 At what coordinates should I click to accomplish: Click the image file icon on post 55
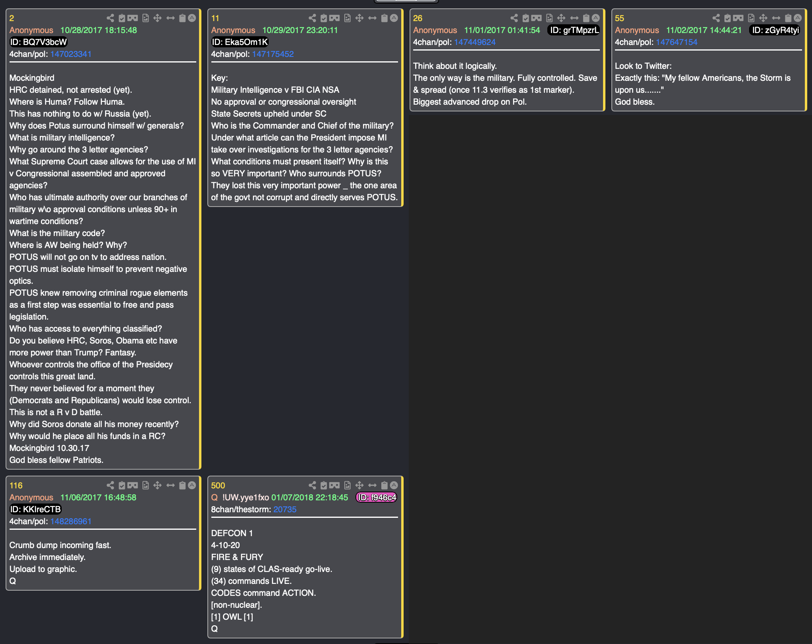click(x=751, y=18)
